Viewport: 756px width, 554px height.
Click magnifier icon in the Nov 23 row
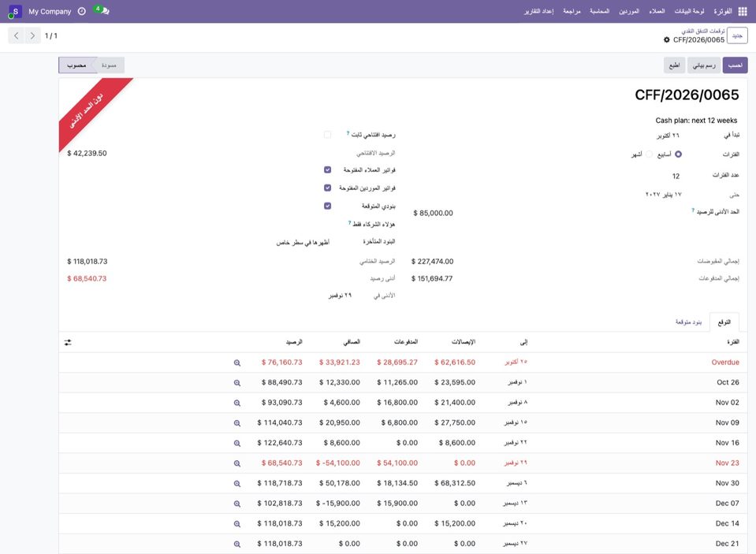236,463
